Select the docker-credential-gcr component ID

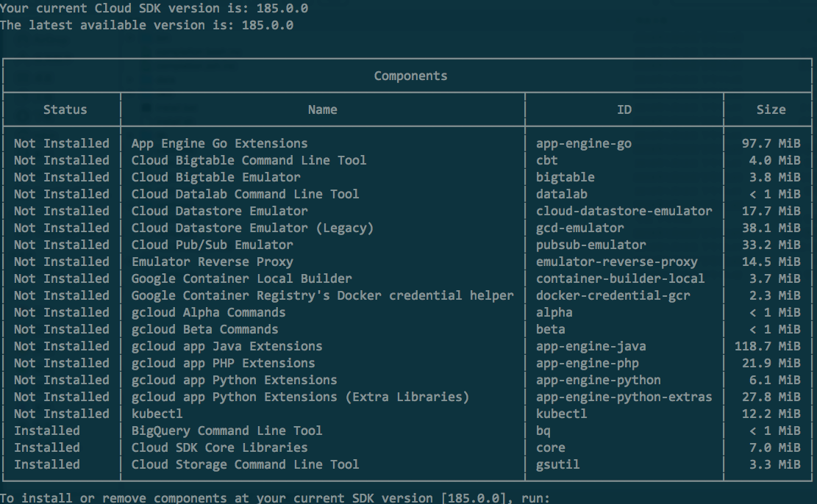point(613,295)
